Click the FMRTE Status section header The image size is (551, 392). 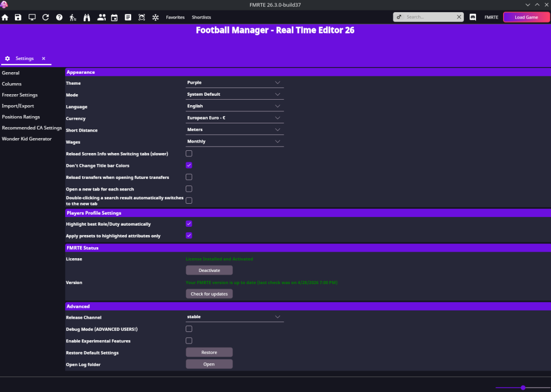tap(308, 248)
